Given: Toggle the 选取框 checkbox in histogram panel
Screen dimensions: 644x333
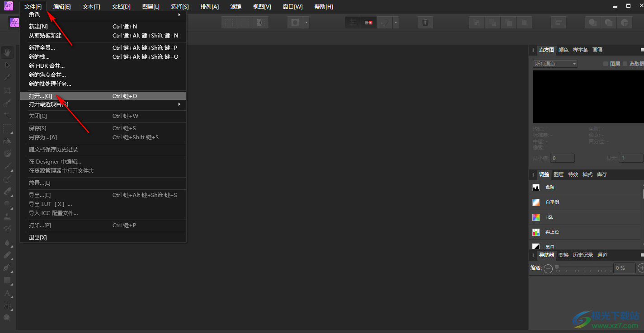Looking at the screenshot, I should click(625, 64).
